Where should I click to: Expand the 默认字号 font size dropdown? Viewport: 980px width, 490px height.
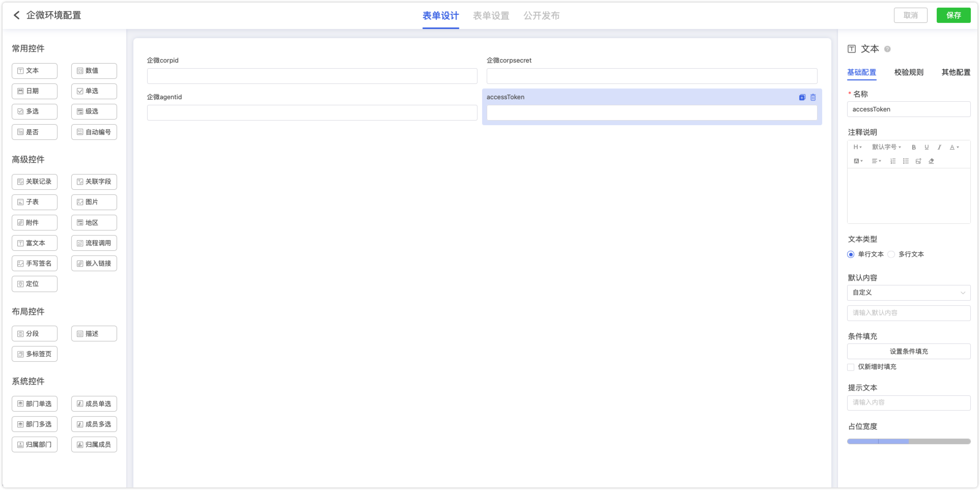[886, 147]
